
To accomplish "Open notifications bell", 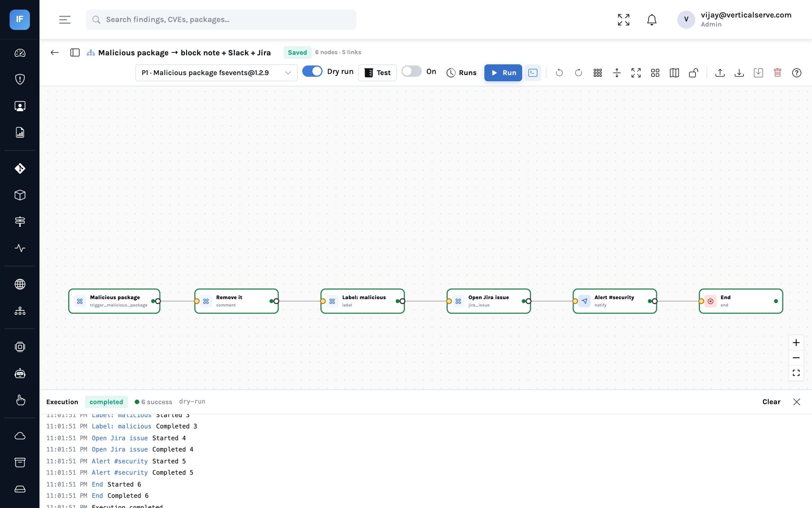I will coord(651,20).
